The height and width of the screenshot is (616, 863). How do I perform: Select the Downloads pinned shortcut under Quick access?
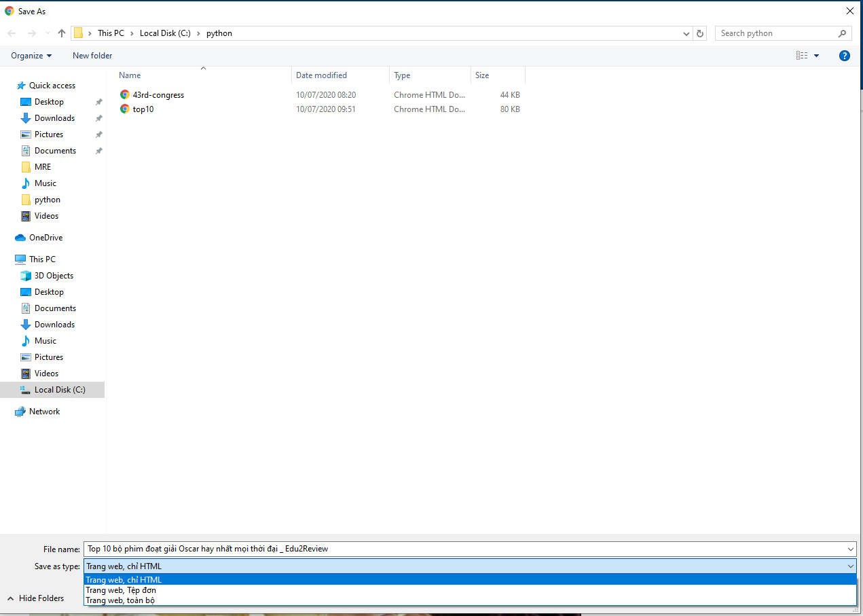tap(53, 117)
